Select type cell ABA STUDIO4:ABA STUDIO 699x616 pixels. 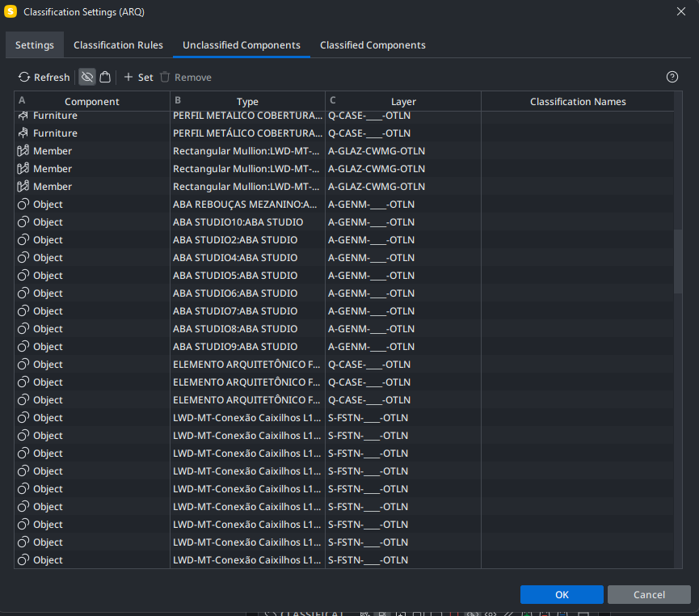[x=247, y=258]
